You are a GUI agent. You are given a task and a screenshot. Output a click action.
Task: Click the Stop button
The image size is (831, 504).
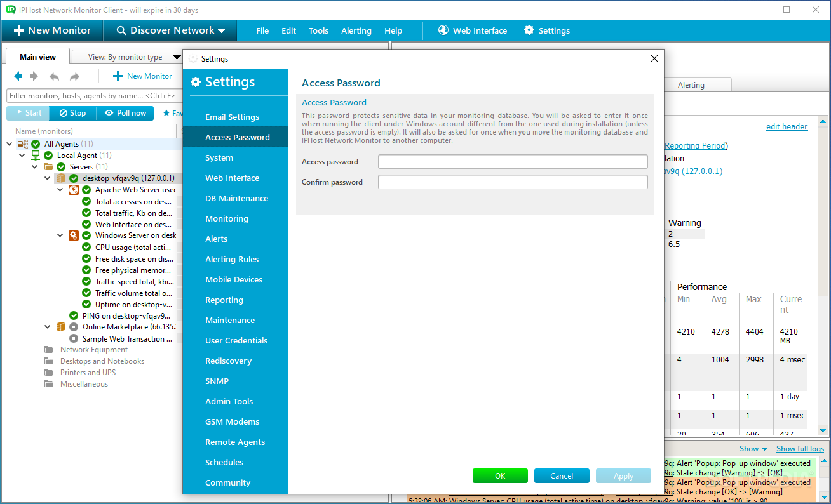tap(73, 113)
